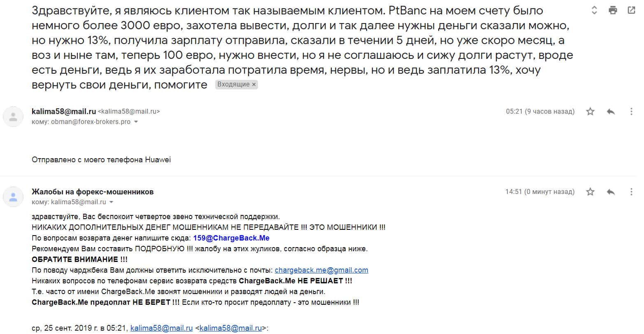Show recipient details for obman@forex-brokers.pro
The width and height of the screenshot is (644, 334).
[x=136, y=122]
